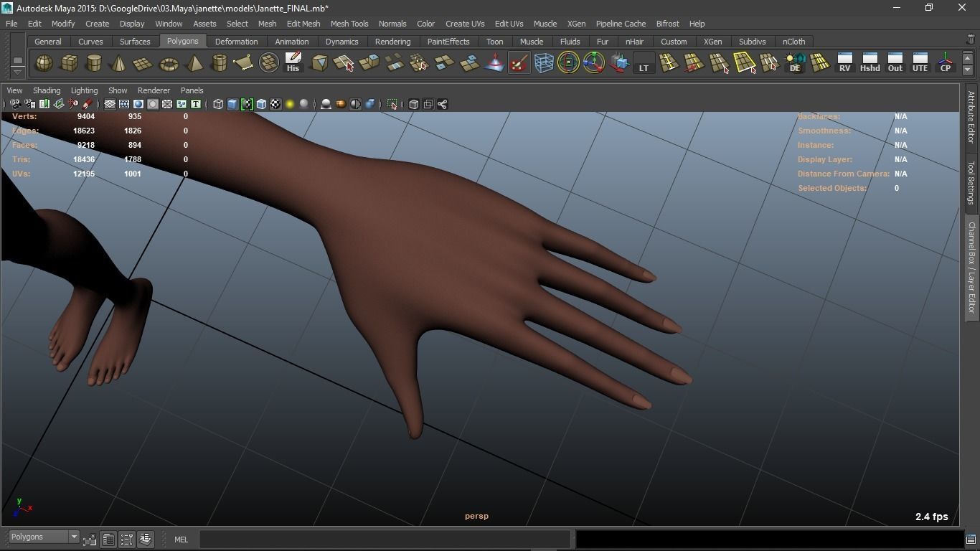This screenshot has width=980, height=551.
Task: Click the lattice wireframe cube shelf icon
Action: (x=544, y=63)
